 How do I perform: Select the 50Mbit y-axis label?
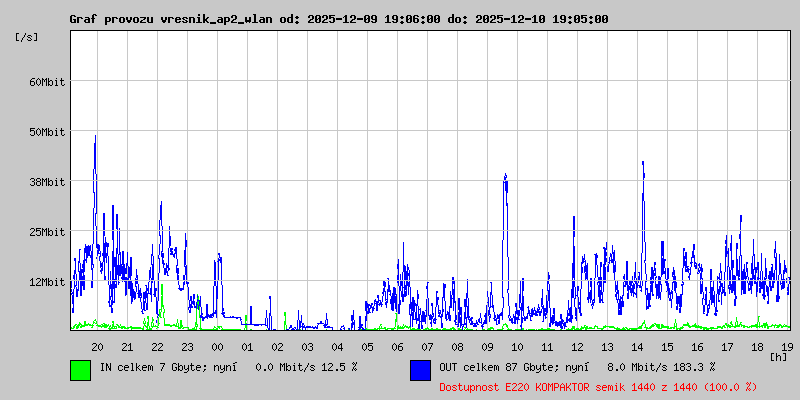pyautogui.click(x=47, y=132)
